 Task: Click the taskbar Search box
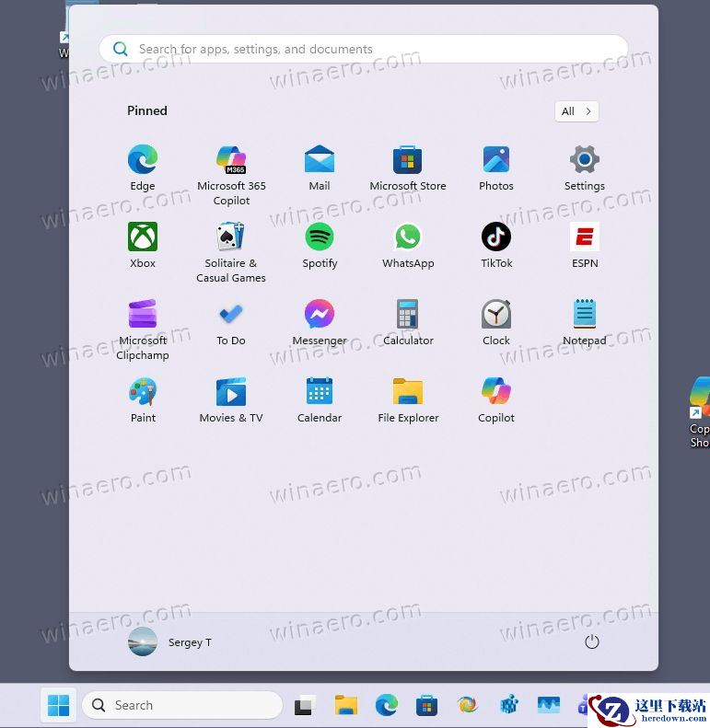click(x=182, y=706)
